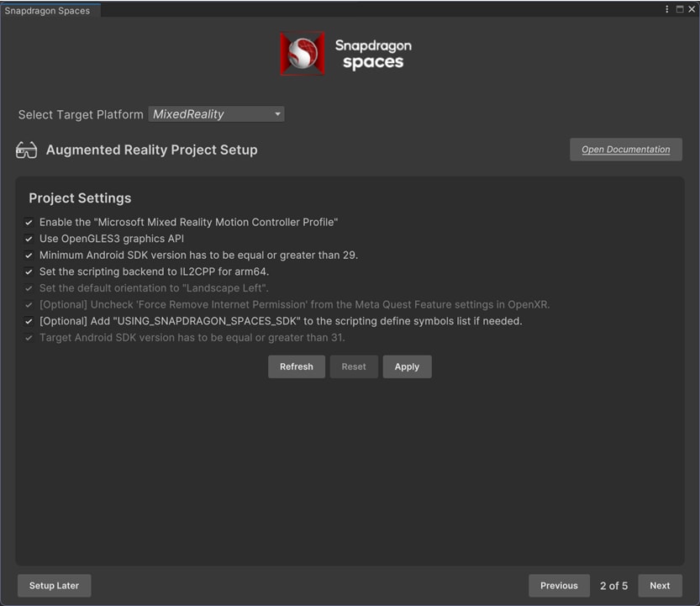
Task: Click the AR glasses icon beside the heading
Action: [26, 150]
